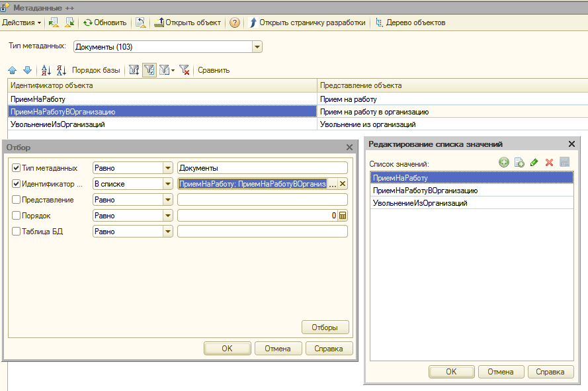The width and height of the screenshot is (588, 391).
Task: Toggle filter by current value icon
Action: click(149, 70)
